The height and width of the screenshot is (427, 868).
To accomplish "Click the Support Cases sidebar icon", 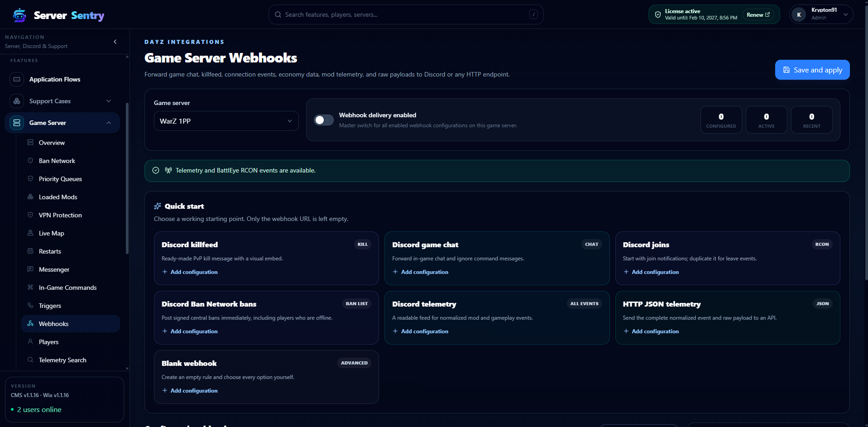I will [x=17, y=101].
